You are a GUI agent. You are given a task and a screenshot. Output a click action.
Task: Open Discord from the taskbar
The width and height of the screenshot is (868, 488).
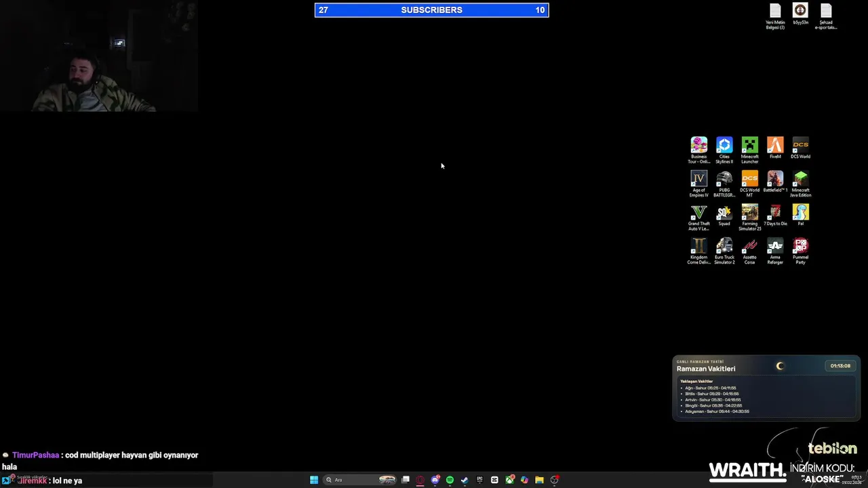435,480
